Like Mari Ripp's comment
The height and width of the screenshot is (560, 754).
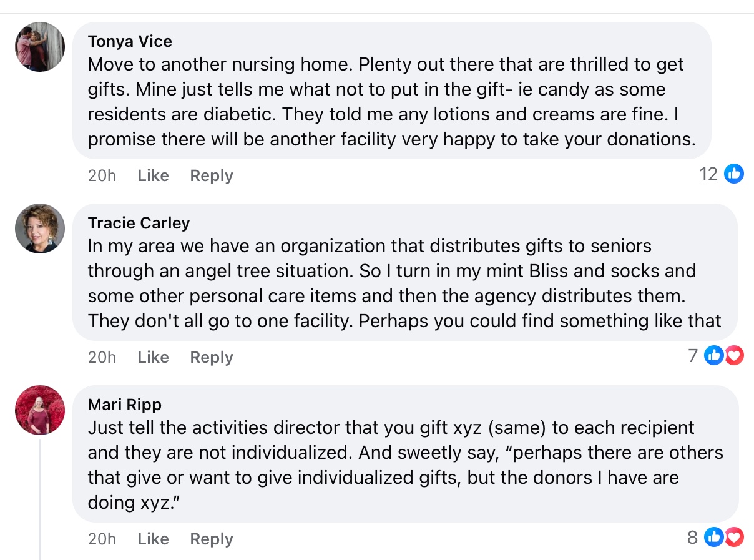153,539
